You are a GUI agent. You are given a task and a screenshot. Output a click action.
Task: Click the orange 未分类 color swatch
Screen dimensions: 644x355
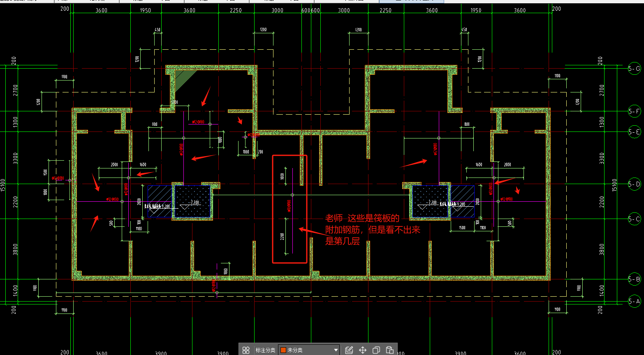pos(283,350)
